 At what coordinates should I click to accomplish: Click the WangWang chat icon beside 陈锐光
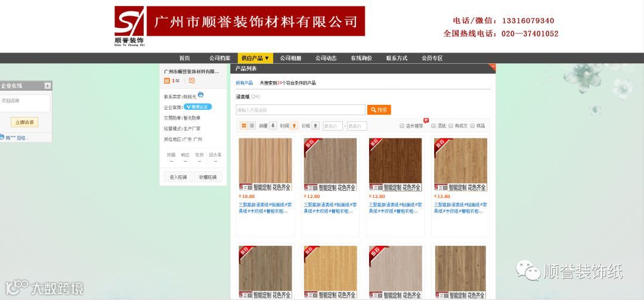(201, 94)
